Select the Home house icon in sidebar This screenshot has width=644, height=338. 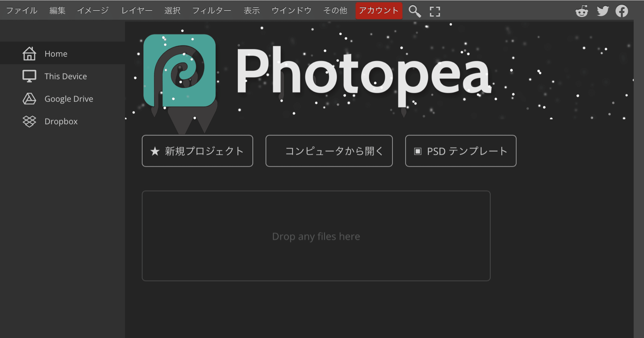coord(29,53)
